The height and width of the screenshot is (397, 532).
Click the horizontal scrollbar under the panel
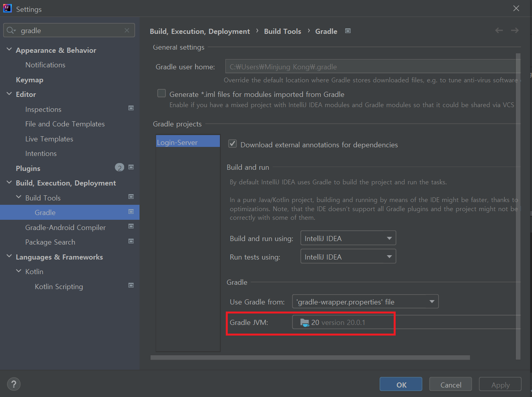pyautogui.click(x=310, y=358)
